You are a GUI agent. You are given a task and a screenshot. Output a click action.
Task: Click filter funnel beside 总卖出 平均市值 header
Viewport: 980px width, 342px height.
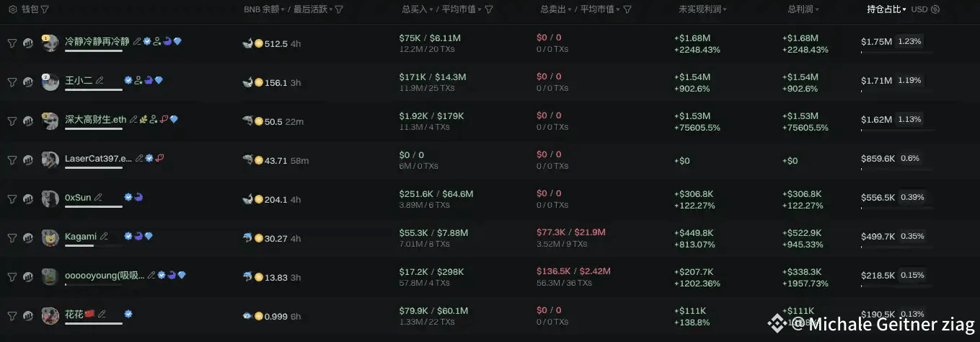pos(627,9)
